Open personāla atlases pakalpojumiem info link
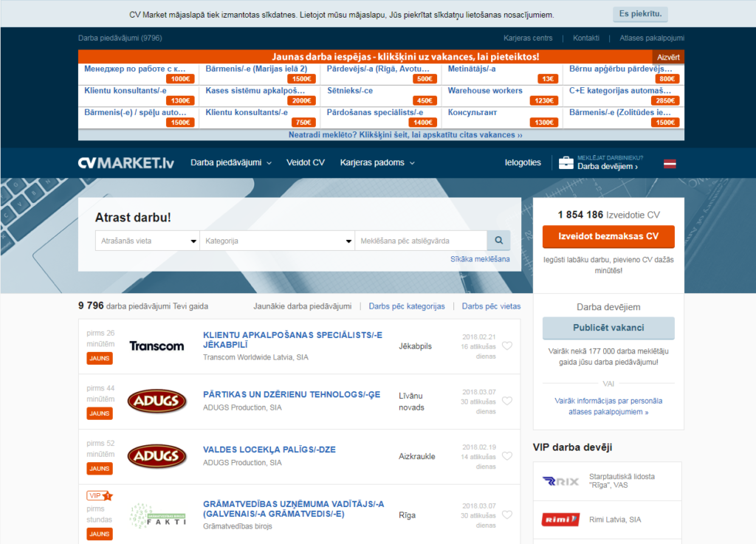This screenshot has height=544, width=756. click(608, 406)
